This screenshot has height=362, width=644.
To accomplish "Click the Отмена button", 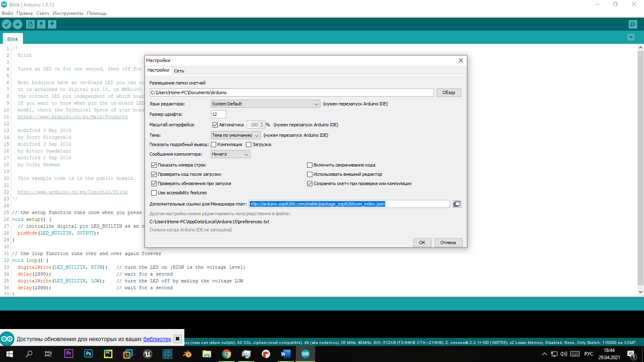I will (448, 243).
